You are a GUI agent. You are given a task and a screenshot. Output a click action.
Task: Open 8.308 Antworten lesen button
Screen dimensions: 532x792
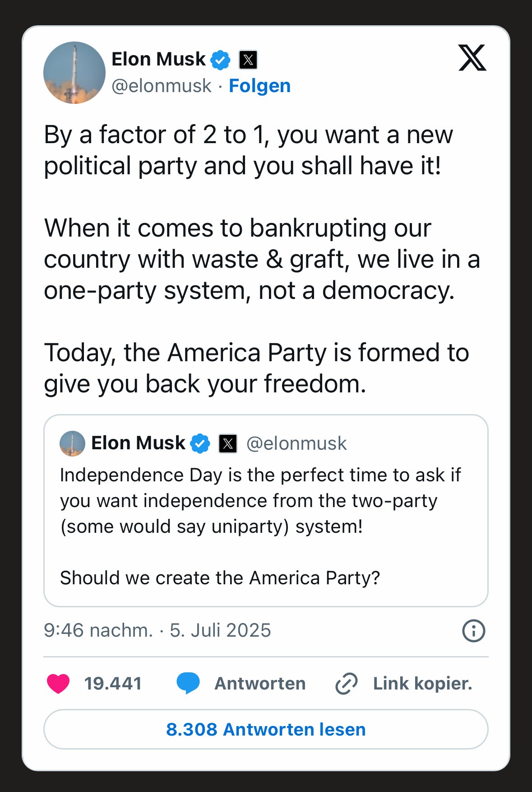click(266, 729)
